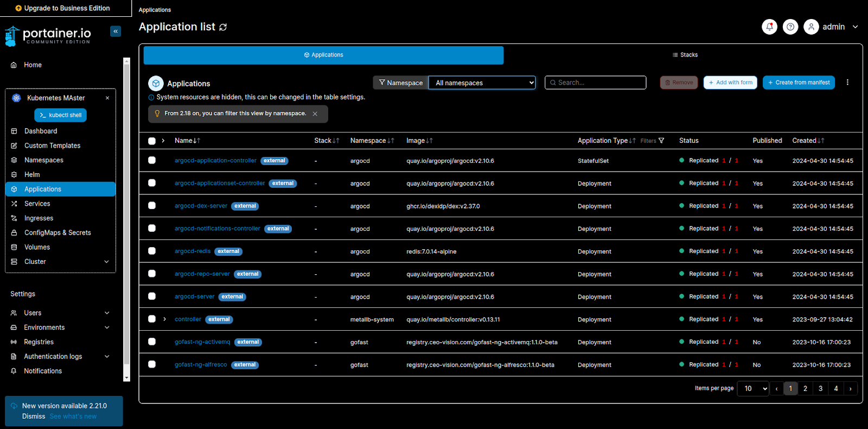
Task: Open the admin account menu chevron
Action: (856, 27)
